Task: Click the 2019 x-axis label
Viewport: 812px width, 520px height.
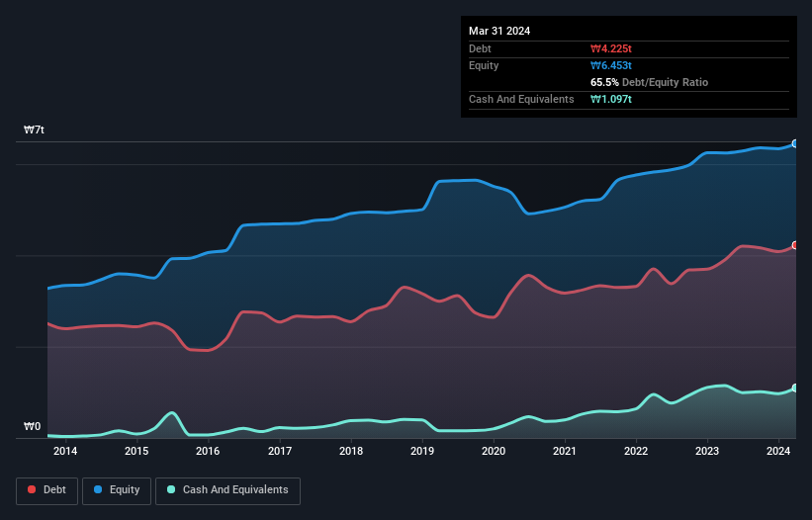Action: [x=422, y=451]
